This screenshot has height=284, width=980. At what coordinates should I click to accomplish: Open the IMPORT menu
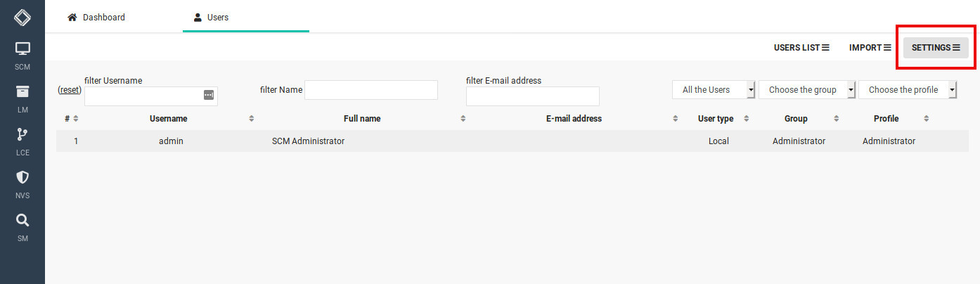pyautogui.click(x=870, y=48)
